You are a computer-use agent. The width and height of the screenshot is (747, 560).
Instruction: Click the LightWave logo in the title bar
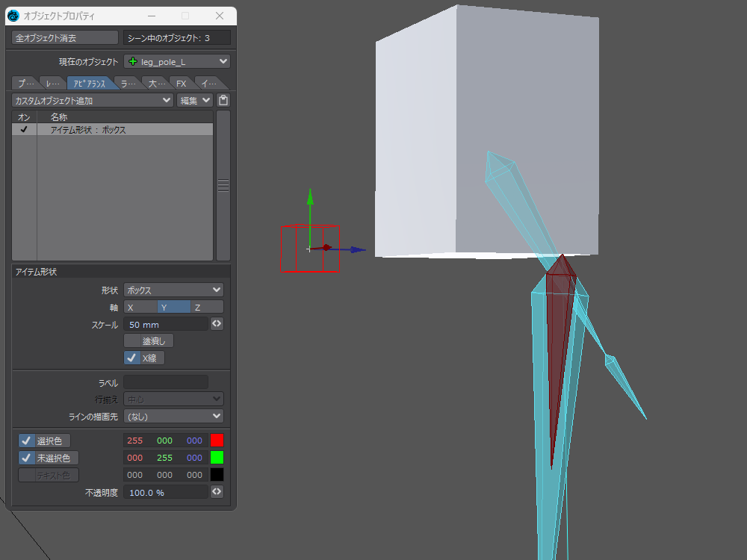13,16
